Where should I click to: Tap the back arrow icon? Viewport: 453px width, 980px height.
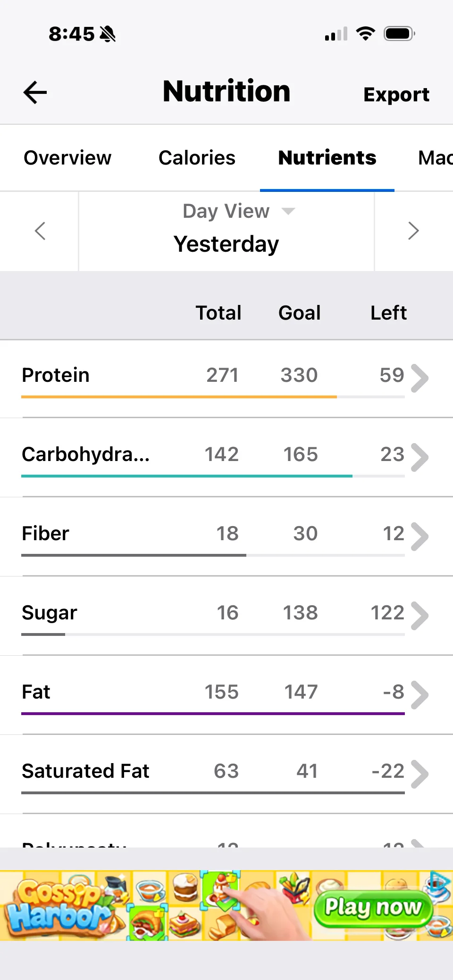[35, 92]
